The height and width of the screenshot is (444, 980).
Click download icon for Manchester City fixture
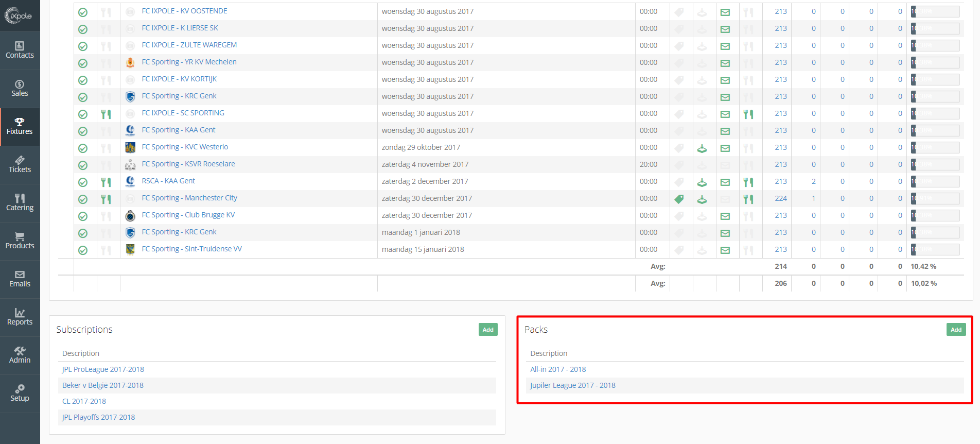(x=702, y=200)
